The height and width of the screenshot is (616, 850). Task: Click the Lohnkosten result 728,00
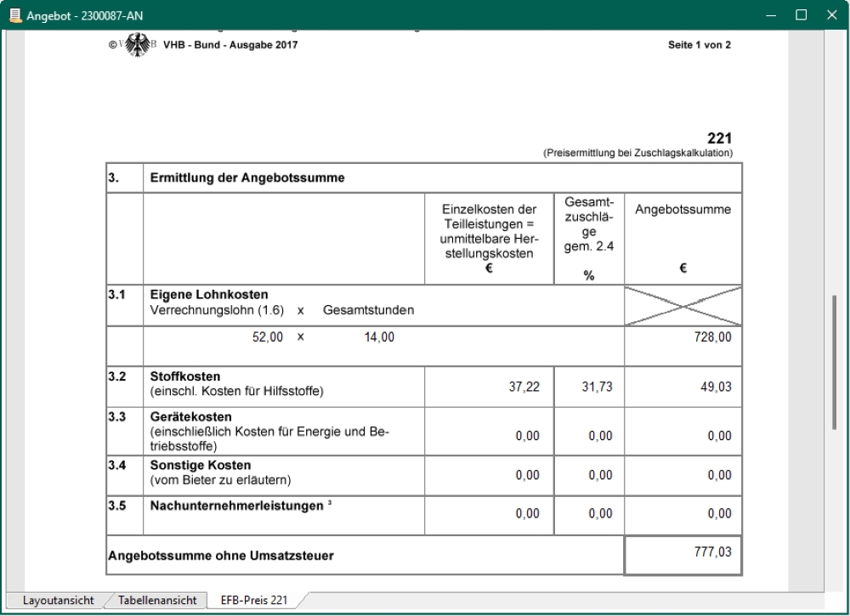pos(712,337)
